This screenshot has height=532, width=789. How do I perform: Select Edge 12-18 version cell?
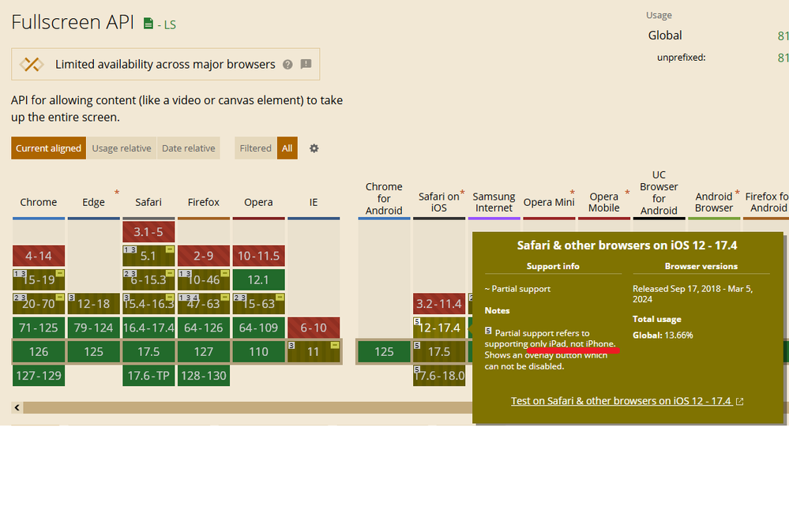94,304
